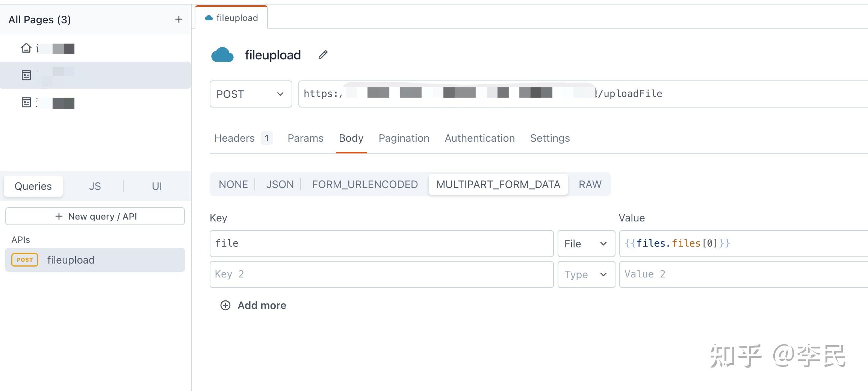Viewport: 868px width, 391px height.
Task: Click the third page icon in pages list
Action: 26,102
